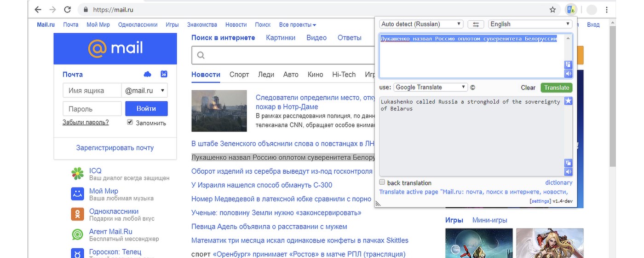Open the Chrome profile avatar

592,9
